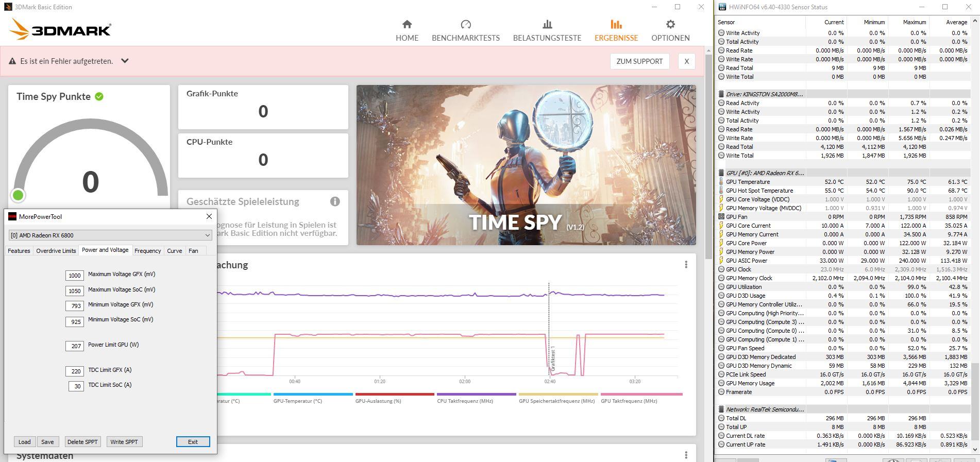Click the Maximum column header in HWiNFO64

click(x=908, y=22)
